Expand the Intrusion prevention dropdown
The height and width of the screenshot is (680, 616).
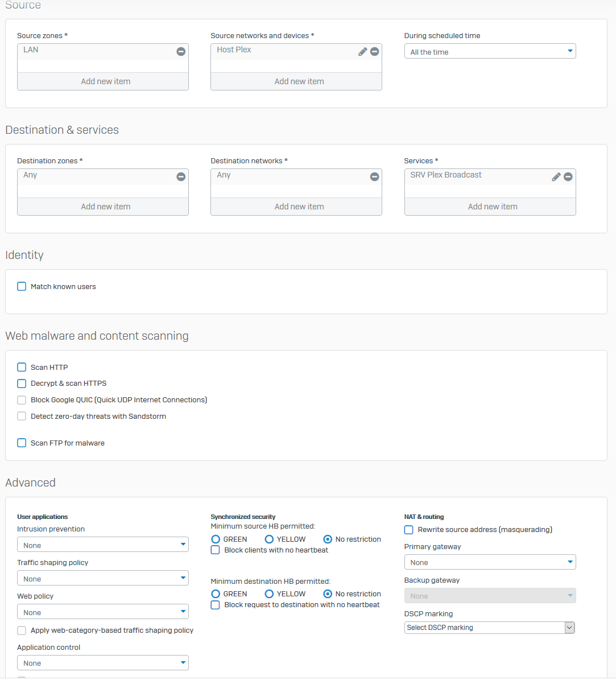coord(102,545)
